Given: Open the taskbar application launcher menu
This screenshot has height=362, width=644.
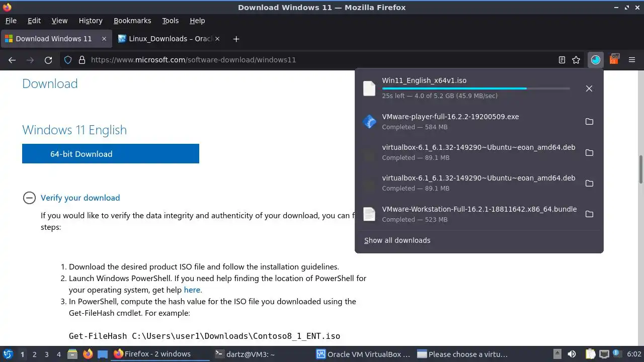Looking at the screenshot, I should click(x=8, y=354).
